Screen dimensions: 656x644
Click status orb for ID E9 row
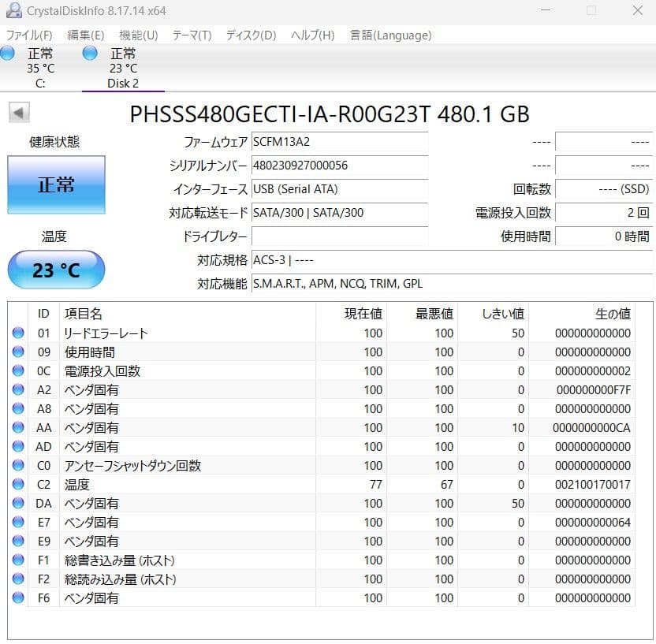coord(18,541)
